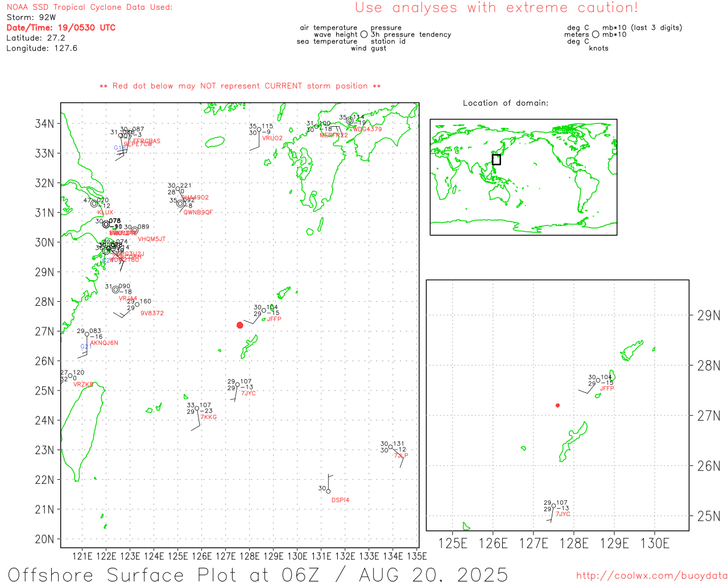Click the JFFP station label in zoomed inset
Image resolution: width=728 pixels, height=582 pixels.
click(607, 388)
